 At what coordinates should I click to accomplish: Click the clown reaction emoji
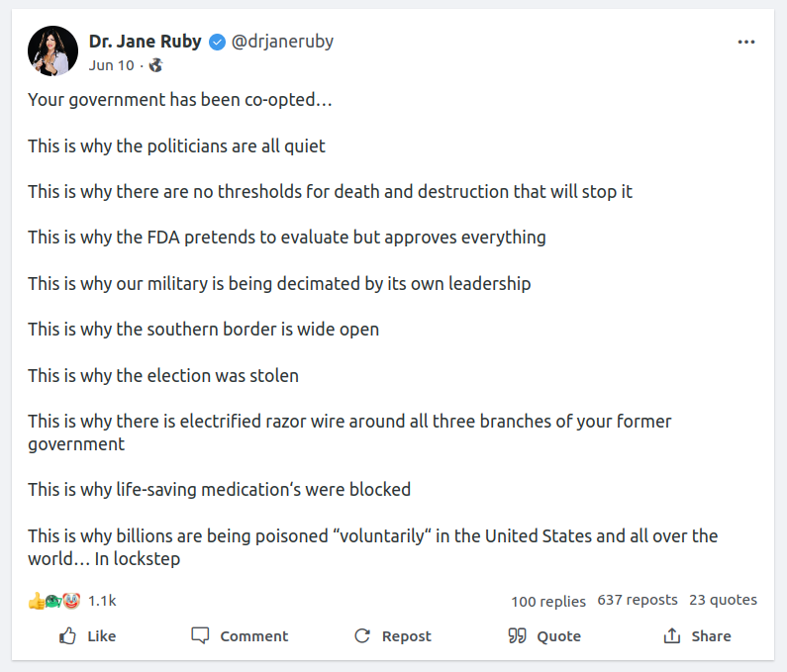pos(70,601)
